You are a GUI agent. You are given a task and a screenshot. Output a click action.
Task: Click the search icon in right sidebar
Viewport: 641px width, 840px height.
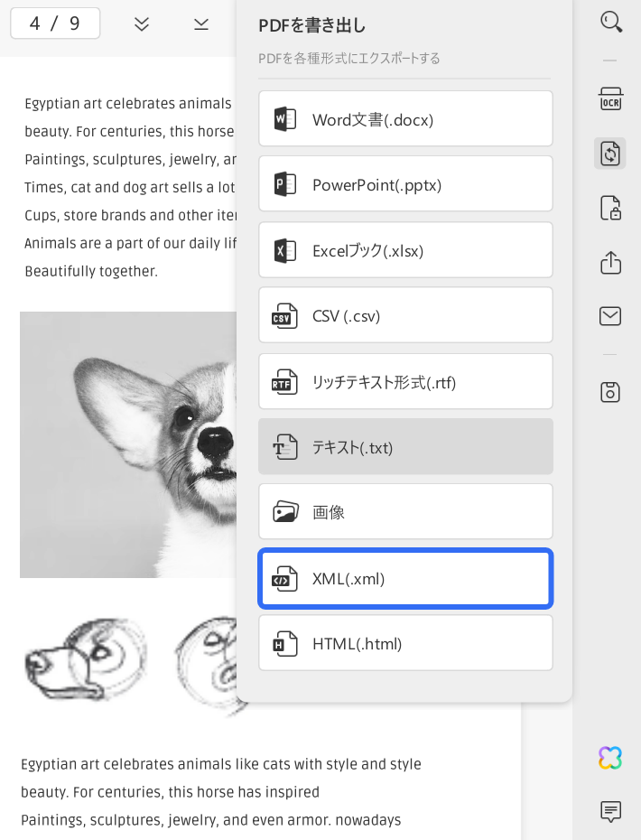pyautogui.click(x=611, y=22)
